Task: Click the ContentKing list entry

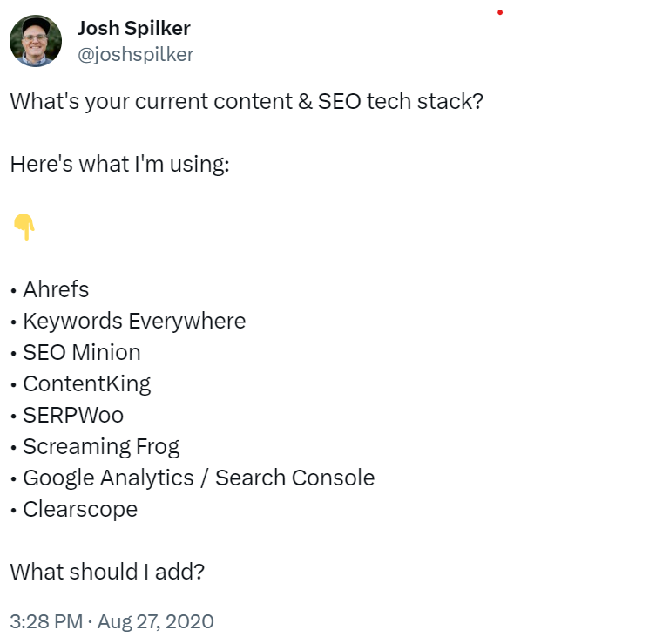Action: [x=86, y=384]
